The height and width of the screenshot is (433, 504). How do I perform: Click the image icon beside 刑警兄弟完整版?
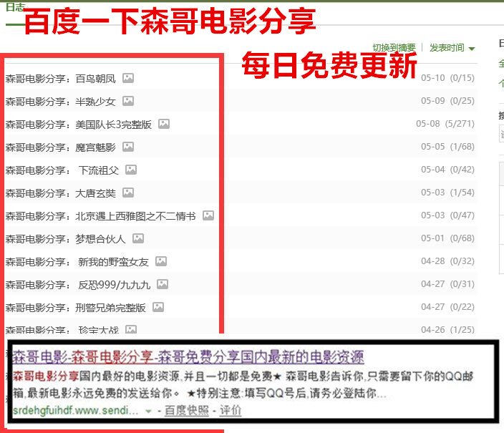(158, 307)
